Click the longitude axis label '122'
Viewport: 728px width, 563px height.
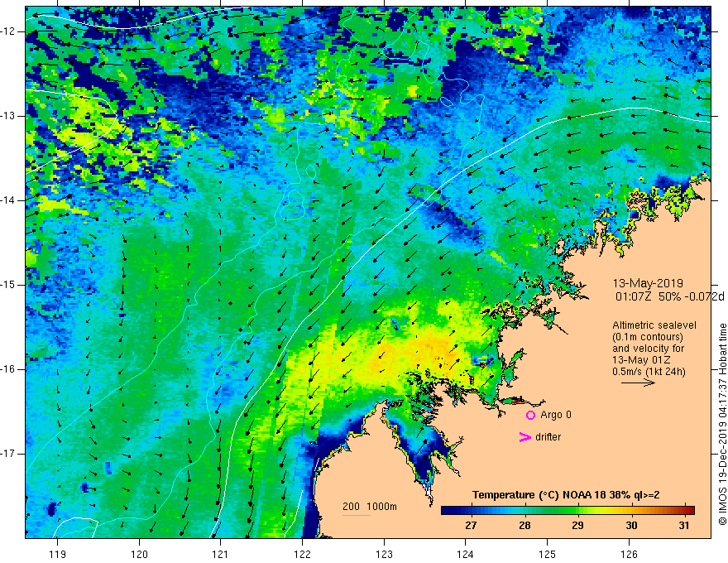coord(302,554)
